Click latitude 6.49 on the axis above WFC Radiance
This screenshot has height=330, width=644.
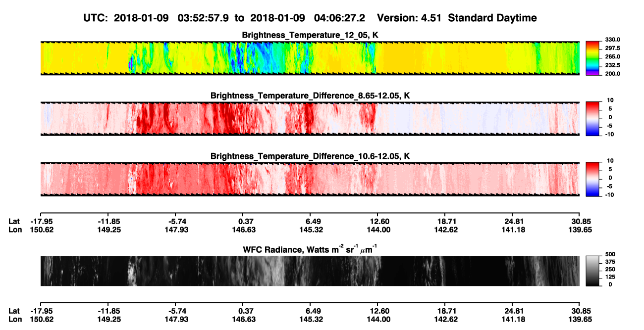tap(311, 221)
